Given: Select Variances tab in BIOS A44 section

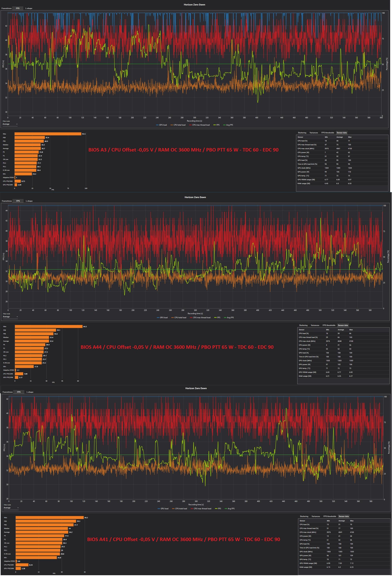Looking at the screenshot, I should coord(315,325).
